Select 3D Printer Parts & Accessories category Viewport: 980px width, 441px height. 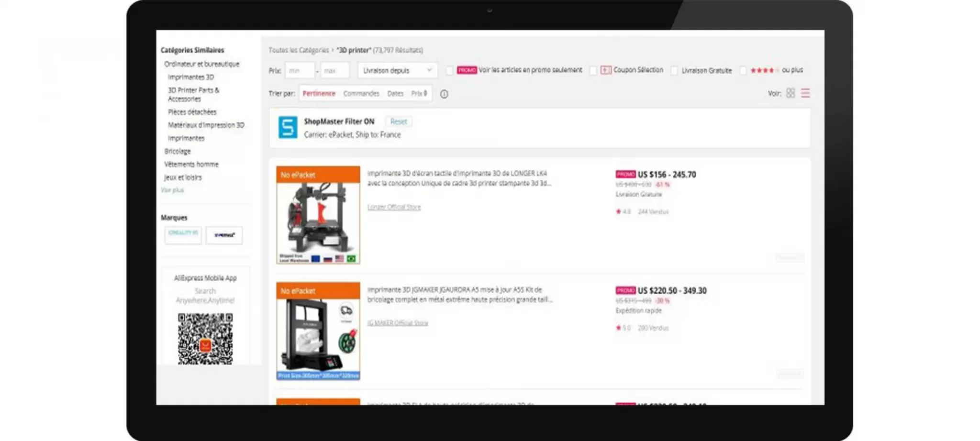194,94
